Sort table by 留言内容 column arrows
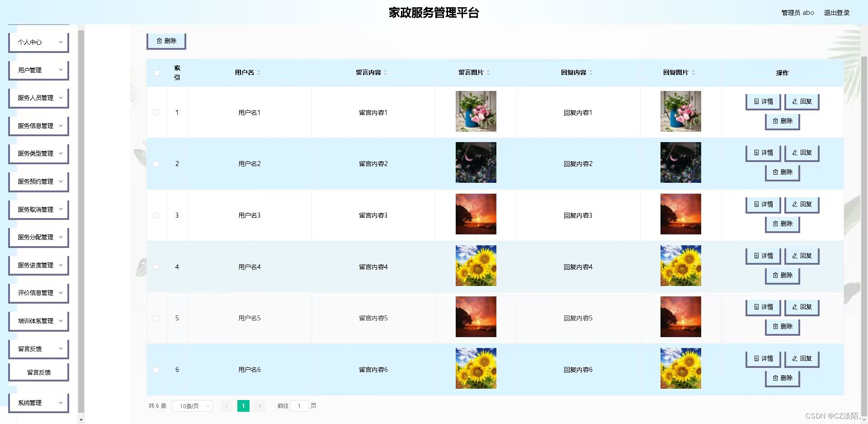This screenshot has width=868, height=424. [386, 72]
